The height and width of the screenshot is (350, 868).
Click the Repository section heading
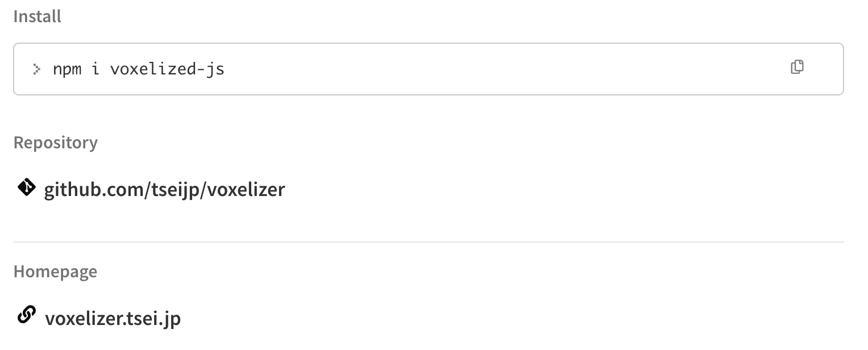pos(55,142)
